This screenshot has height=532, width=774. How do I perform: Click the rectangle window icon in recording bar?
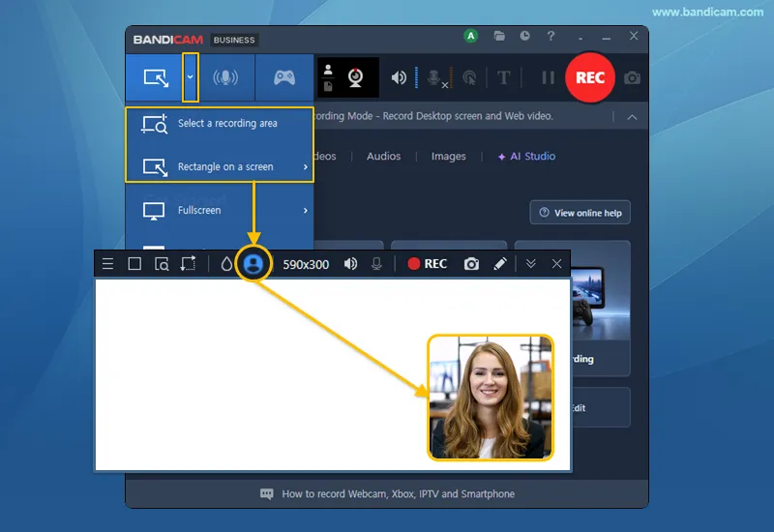[x=134, y=264]
